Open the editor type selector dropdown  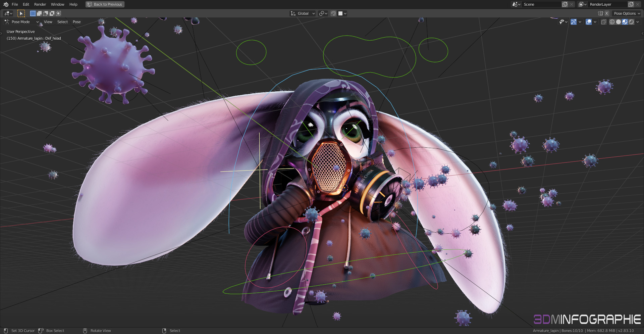point(8,13)
